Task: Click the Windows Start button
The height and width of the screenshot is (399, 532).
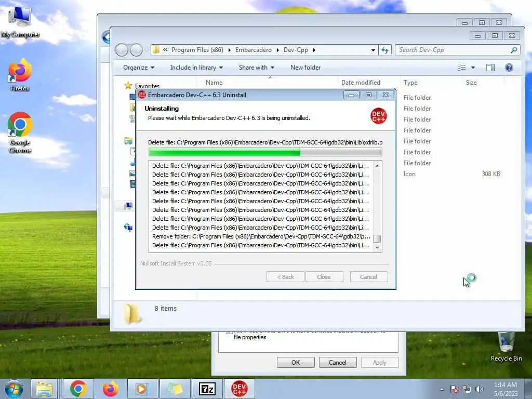Action: click(14, 389)
